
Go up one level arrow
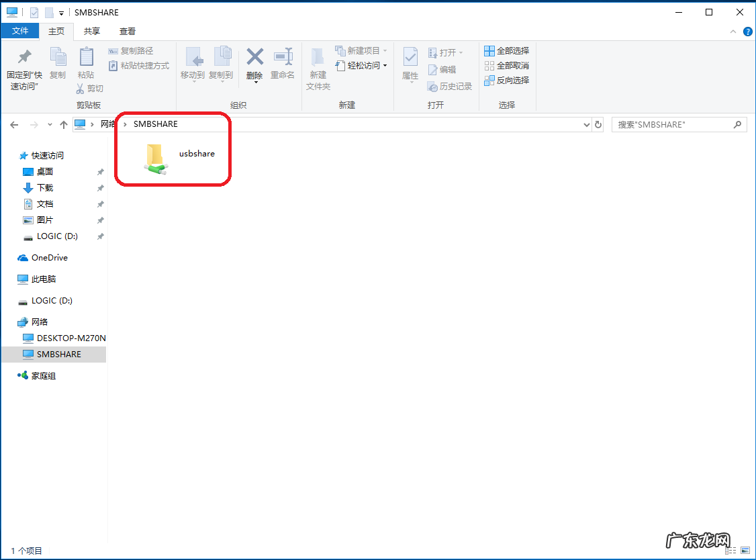click(64, 125)
